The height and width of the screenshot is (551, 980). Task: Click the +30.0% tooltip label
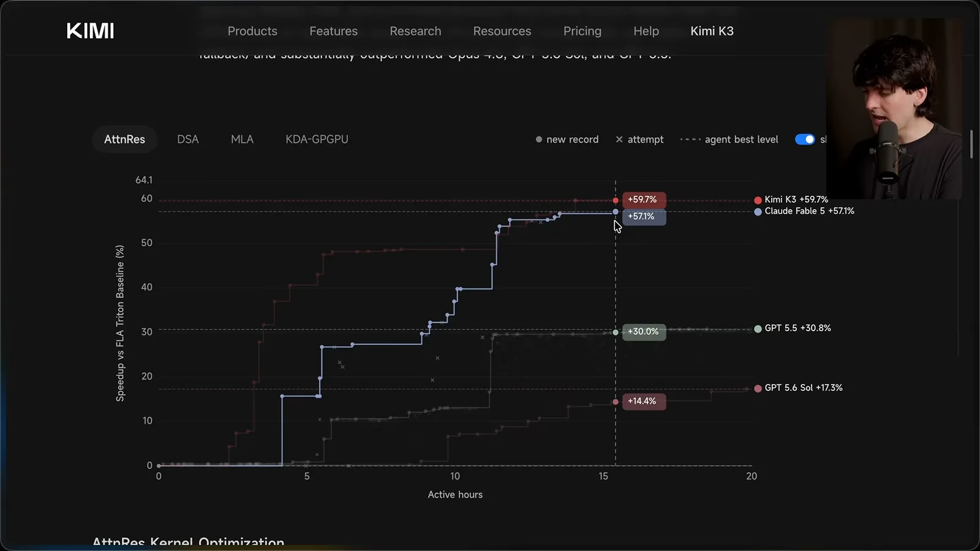pos(644,332)
